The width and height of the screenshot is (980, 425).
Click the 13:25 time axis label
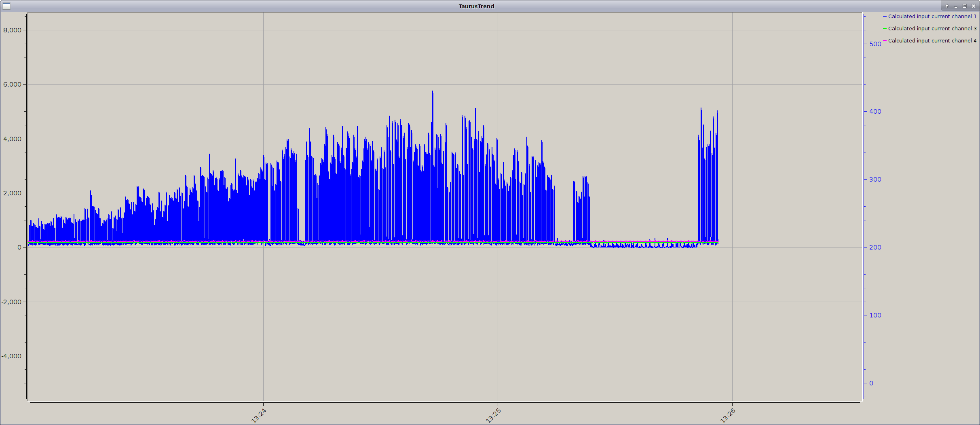click(x=493, y=415)
